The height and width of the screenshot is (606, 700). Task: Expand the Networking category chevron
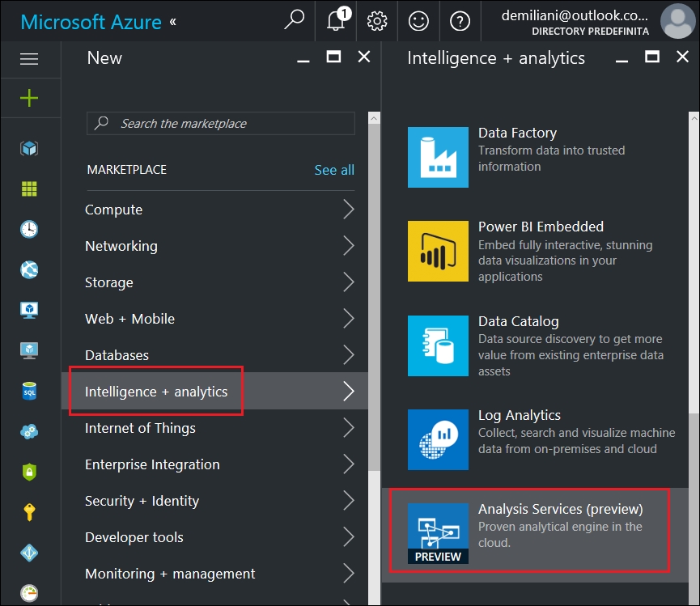pos(349,246)
